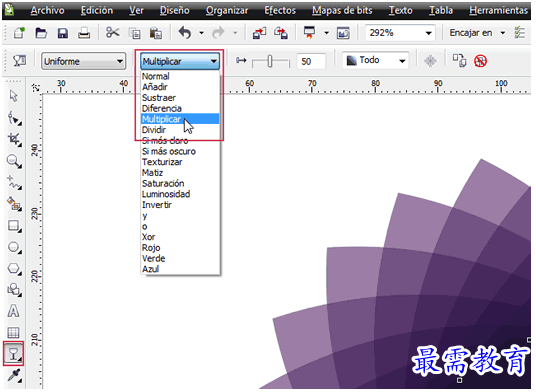Choose Saturación merge mode
The image size is (536, 392).
(180, 183)
